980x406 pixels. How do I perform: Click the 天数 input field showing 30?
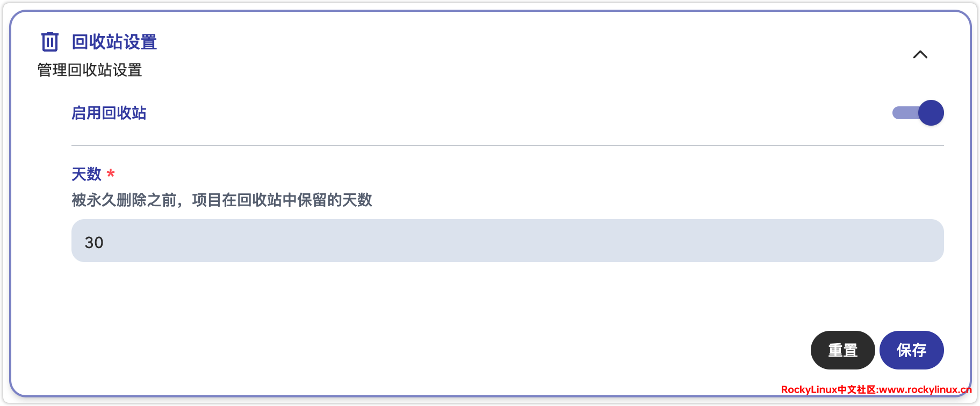tap(507, 241)
